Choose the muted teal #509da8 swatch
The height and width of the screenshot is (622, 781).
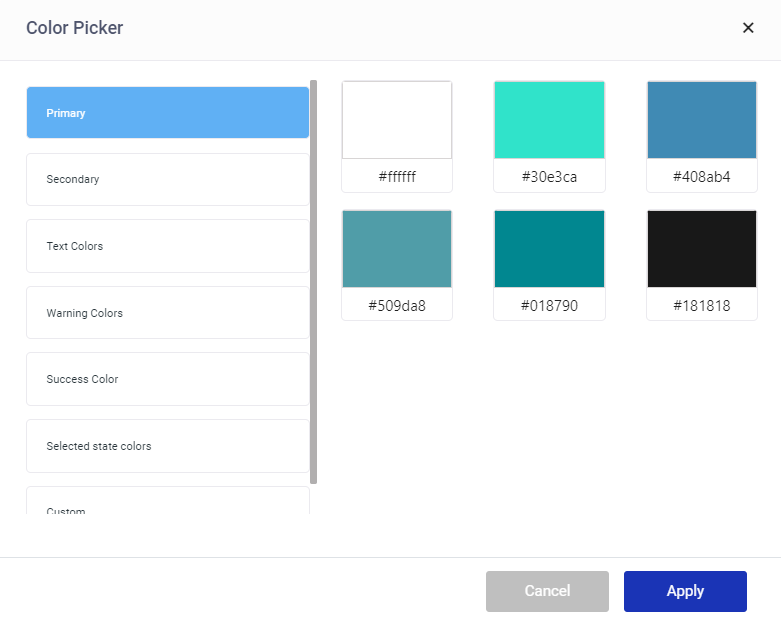[397, 249]
